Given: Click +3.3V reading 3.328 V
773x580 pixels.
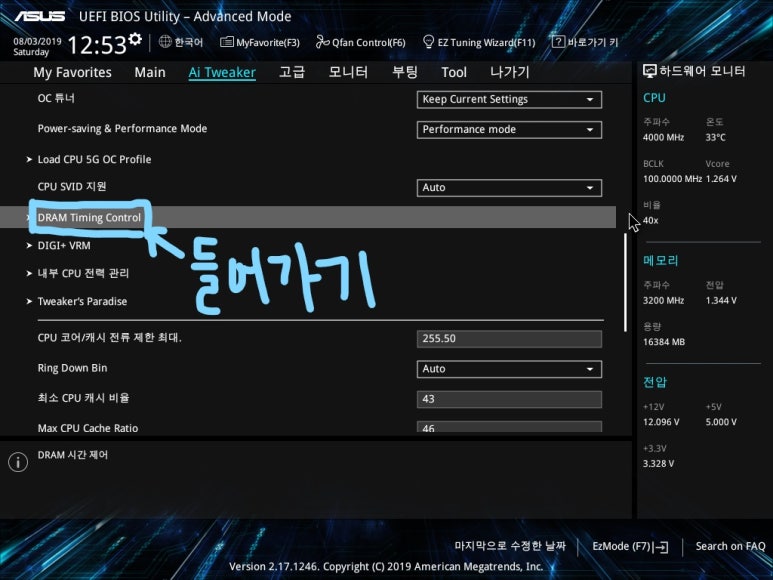Looking at the screenshot, I should (658, 464).
